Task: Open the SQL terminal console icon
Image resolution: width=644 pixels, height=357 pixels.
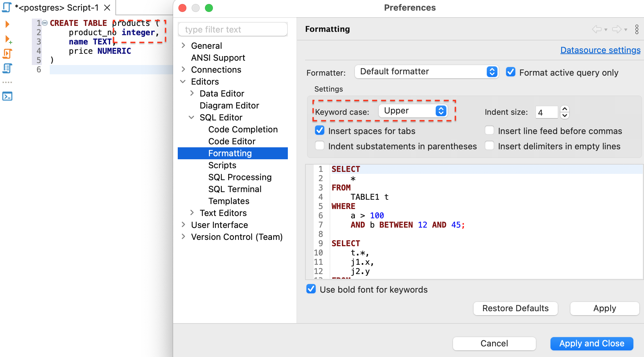Action: pos(7,96)
